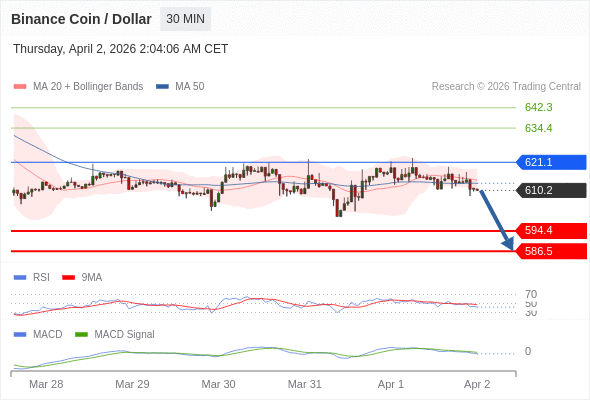
Task: Click the MACD Signal legend label
Action: pos(124,335)
